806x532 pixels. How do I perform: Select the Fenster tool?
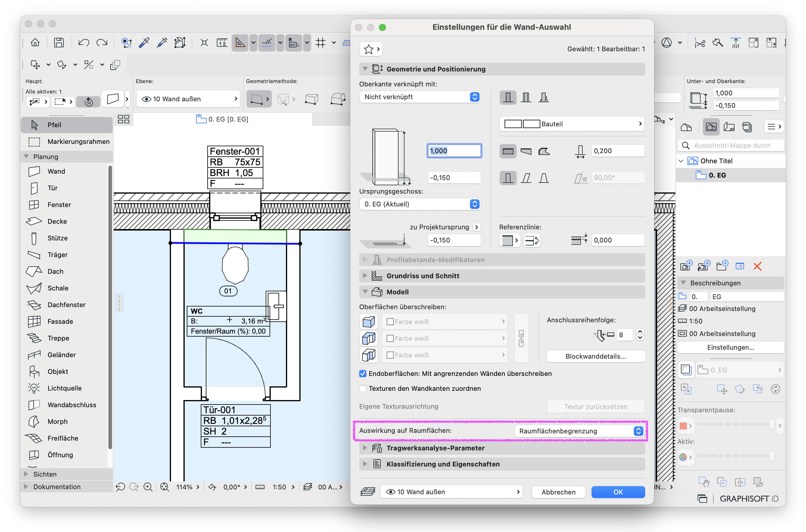pyautogui.click(x=66, y=205)
